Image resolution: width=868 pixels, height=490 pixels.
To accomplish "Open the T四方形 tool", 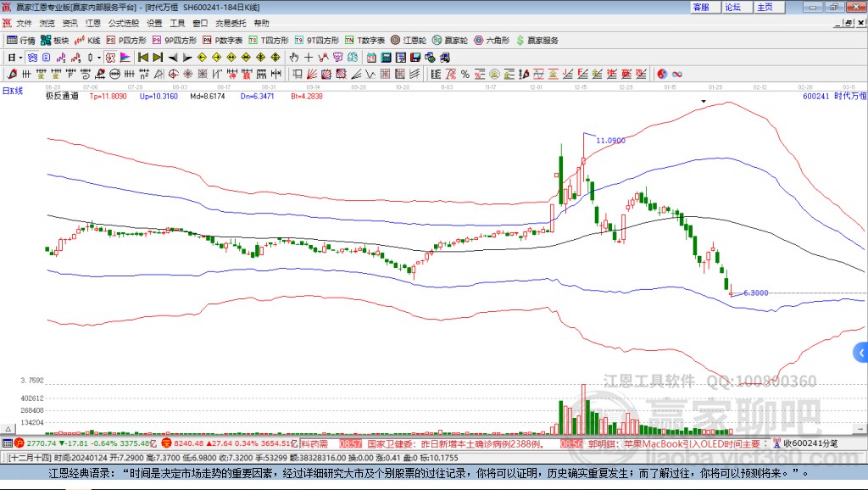I will (269, 41).
